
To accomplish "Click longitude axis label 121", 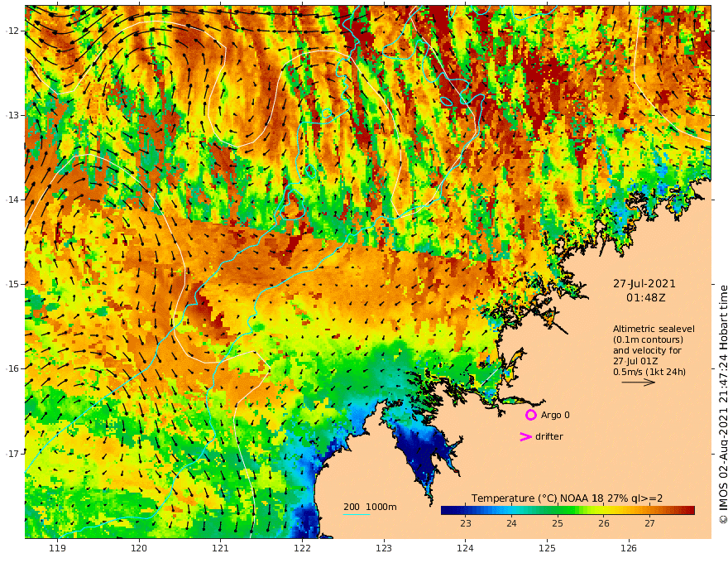I will coord(221,548).
